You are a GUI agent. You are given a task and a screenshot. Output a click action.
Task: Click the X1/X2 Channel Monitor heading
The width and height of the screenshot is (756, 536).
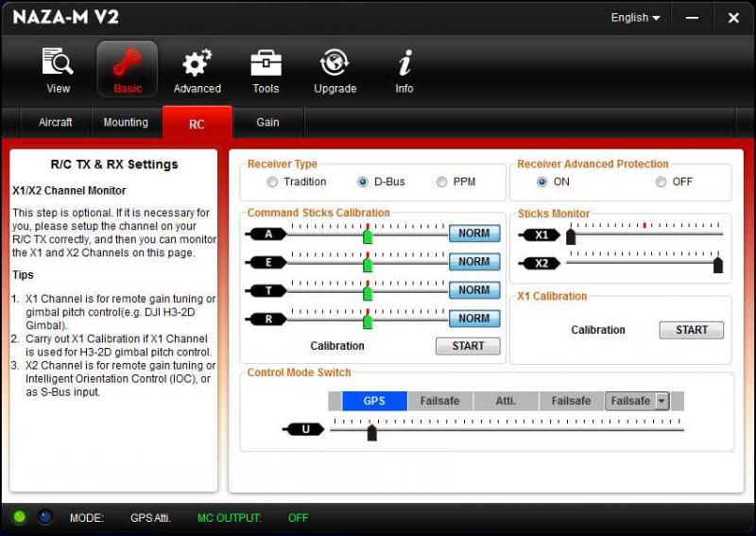tap(69, 191)
